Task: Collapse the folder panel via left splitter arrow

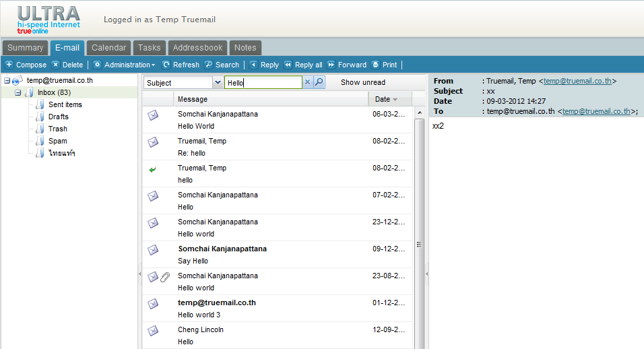Action: click(139, 274)
